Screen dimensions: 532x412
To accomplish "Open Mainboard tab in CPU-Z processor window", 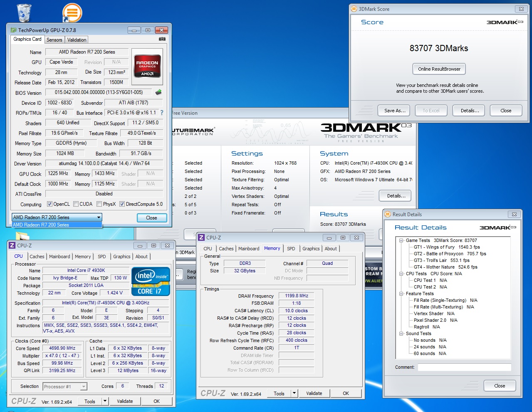I will (x=59, y=257).
